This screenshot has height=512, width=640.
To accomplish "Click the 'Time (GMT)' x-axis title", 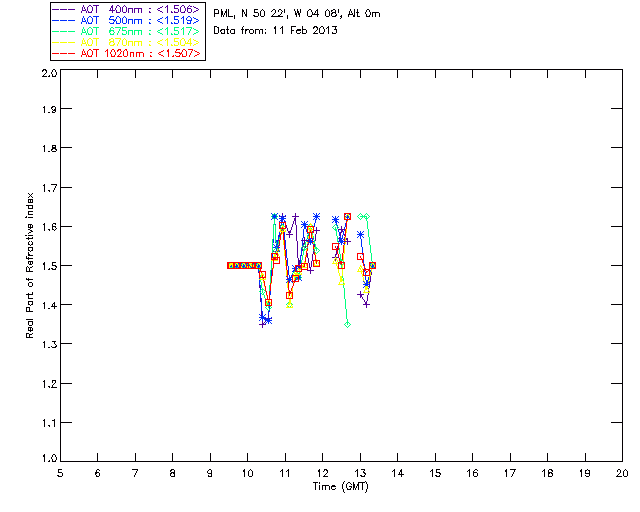I will coord(341,487).
